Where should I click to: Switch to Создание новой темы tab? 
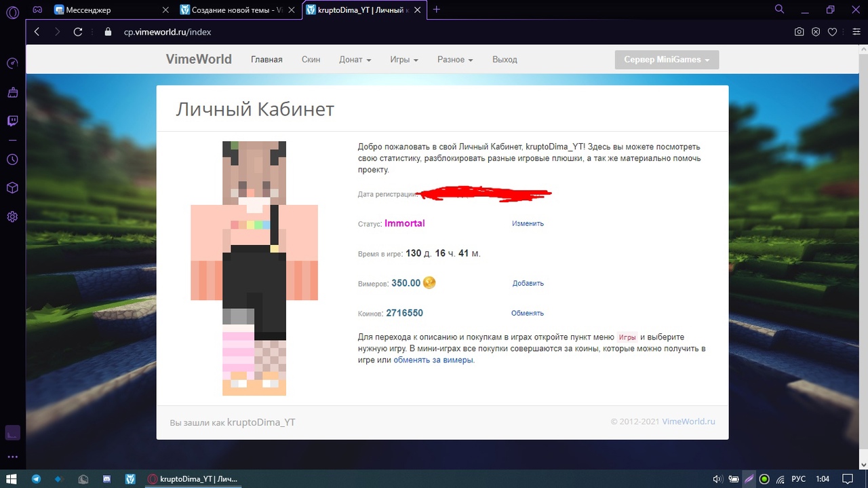point(237,10)
